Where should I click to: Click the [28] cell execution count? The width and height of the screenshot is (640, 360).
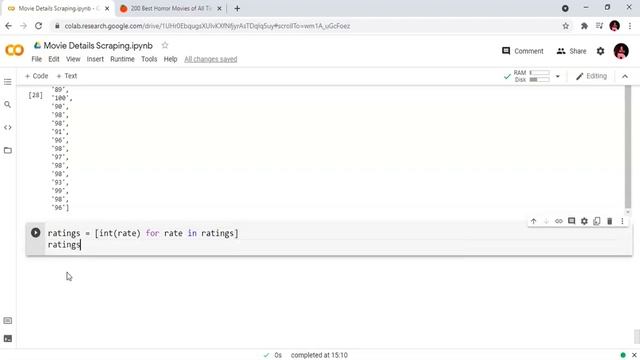pos(36,95)
